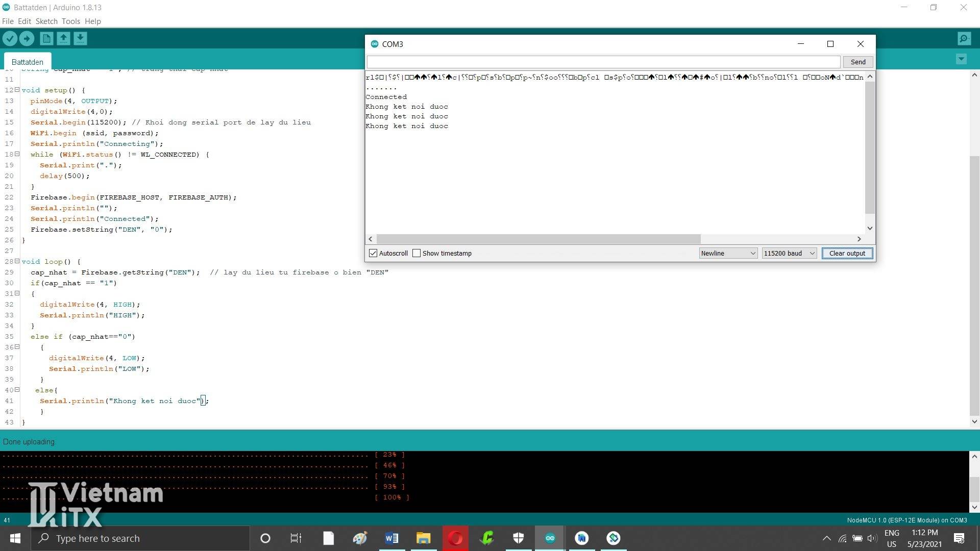The height and width of the screenshot is (551, 980).
Task: Click the Send button
Action: click(x=857, y=62)
